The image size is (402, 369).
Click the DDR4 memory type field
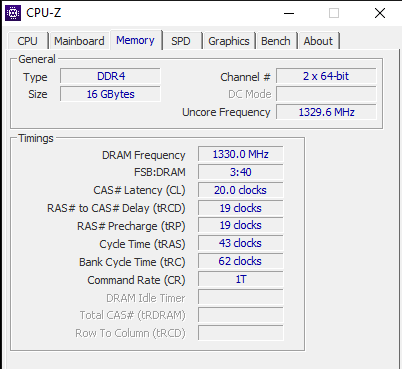[110, 76]
